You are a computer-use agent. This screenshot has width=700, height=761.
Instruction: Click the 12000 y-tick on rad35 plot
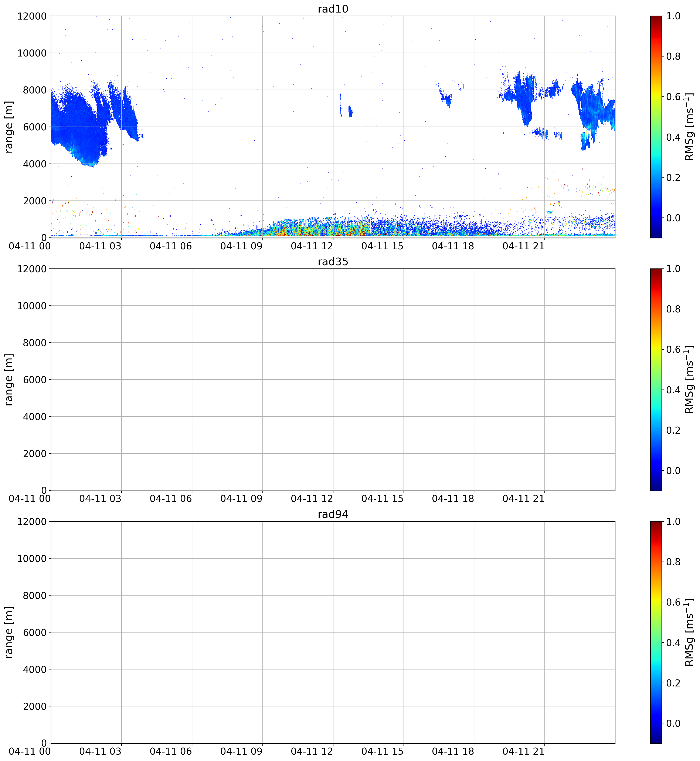pos(32,269)
